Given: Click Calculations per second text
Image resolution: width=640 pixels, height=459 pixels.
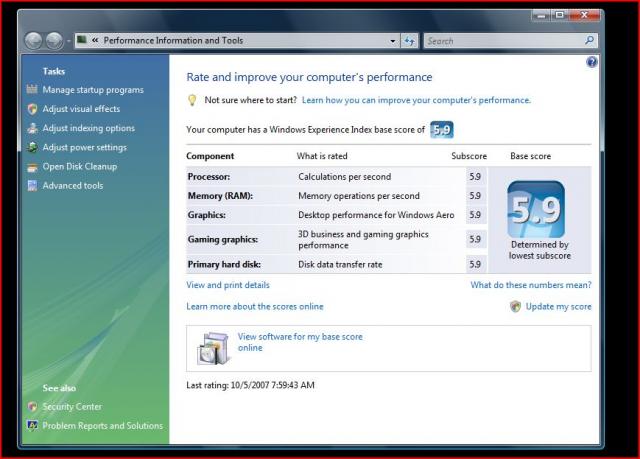Looking at the screenshot, I should 344,177.
